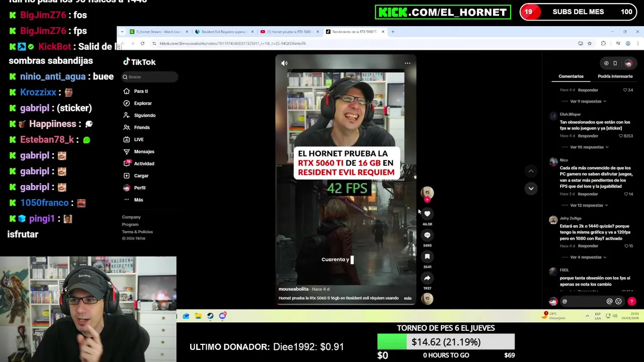Open Outlook from the taskbar
Image resolution: width=644 pixels, height=362 pixels.
(186, 316)
